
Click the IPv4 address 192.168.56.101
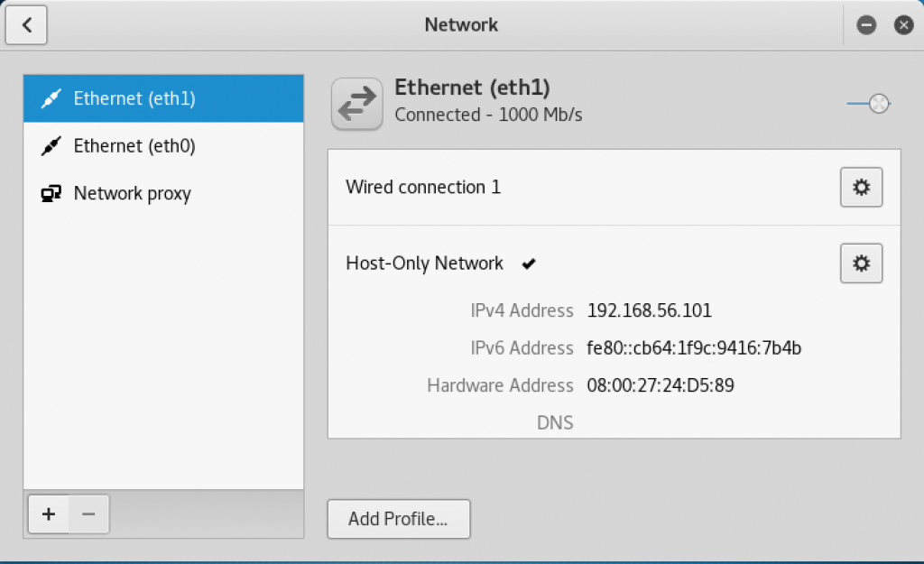[x=650, y=310]
